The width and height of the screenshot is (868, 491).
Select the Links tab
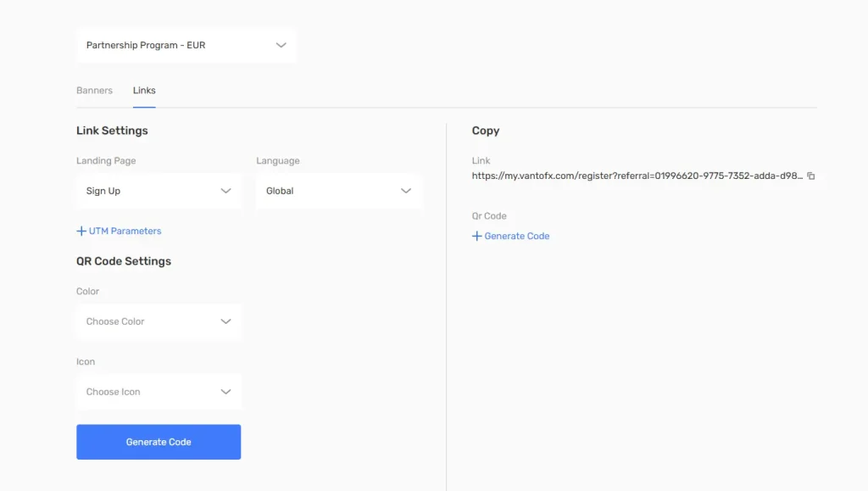tap(144, 91)
